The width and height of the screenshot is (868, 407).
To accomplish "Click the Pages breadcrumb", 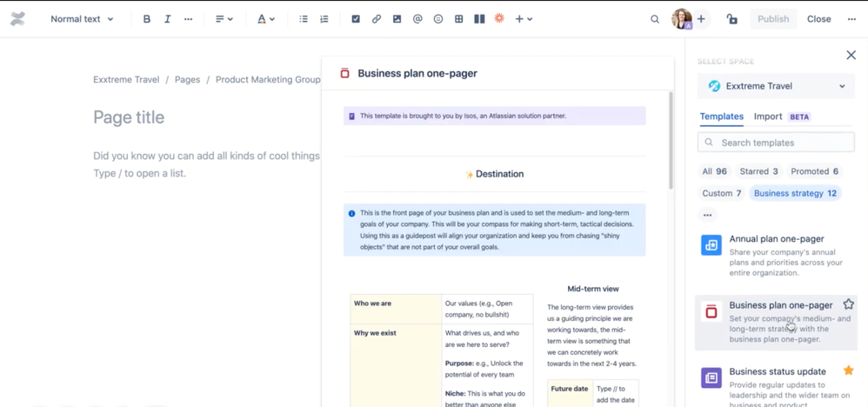I will pyautogui.click(x=187, y=80).
